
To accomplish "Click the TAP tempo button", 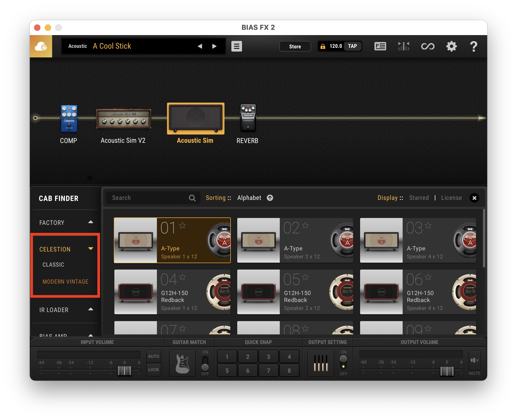I will coord(352,46).
